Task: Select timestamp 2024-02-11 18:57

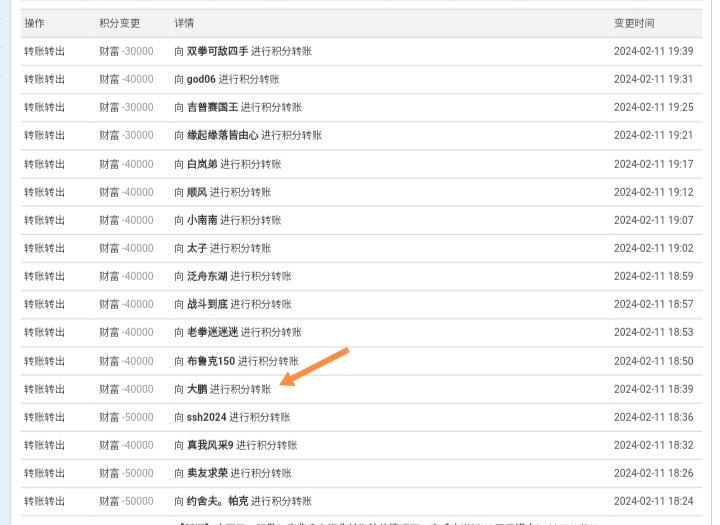Action: pos(653,304)
